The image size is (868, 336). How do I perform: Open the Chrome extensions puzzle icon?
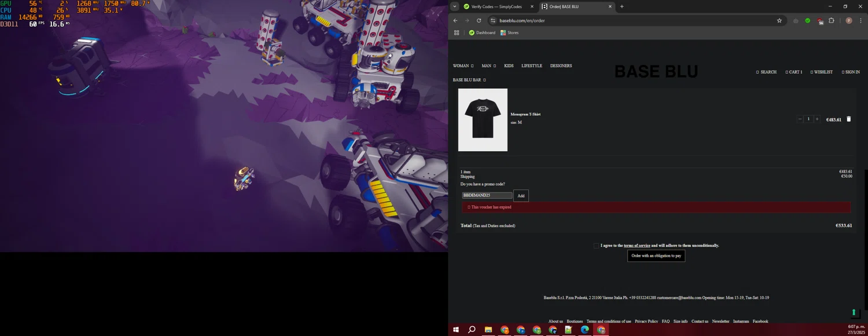pyautogui.click(x=832, y=20)
